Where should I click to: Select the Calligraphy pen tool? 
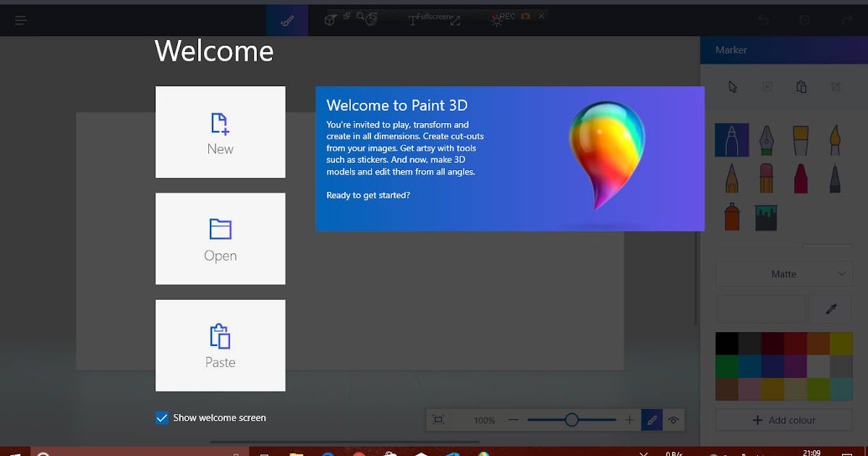click(x=767, y=140)
